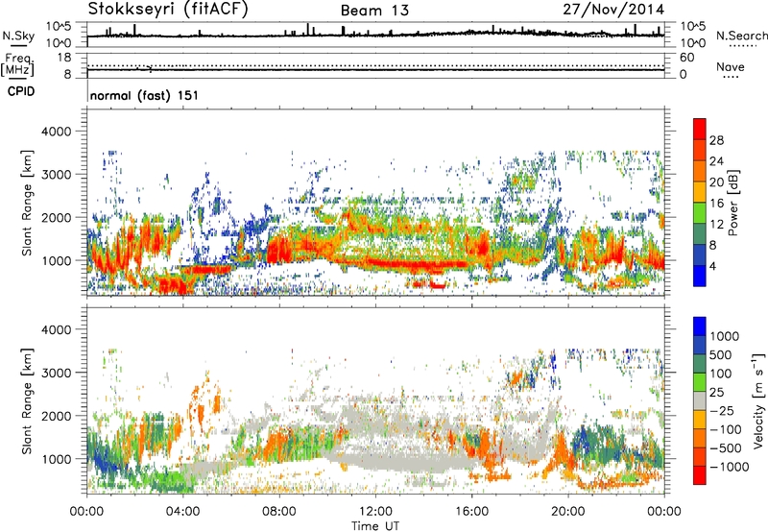Pick the orange 20–24 dB power colorbar segment

coord(700,172)
